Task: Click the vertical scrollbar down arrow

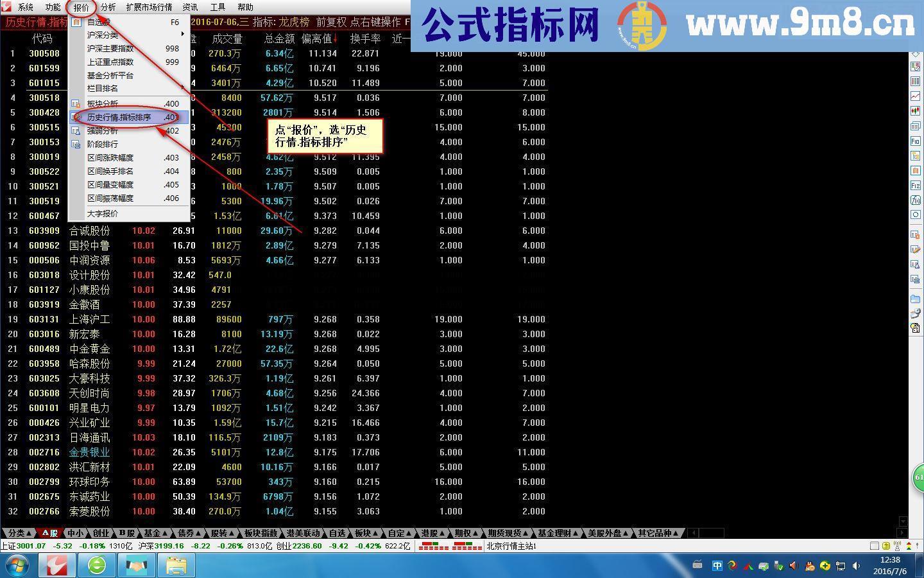Action: pyautogui.click(x=903, y=521)
